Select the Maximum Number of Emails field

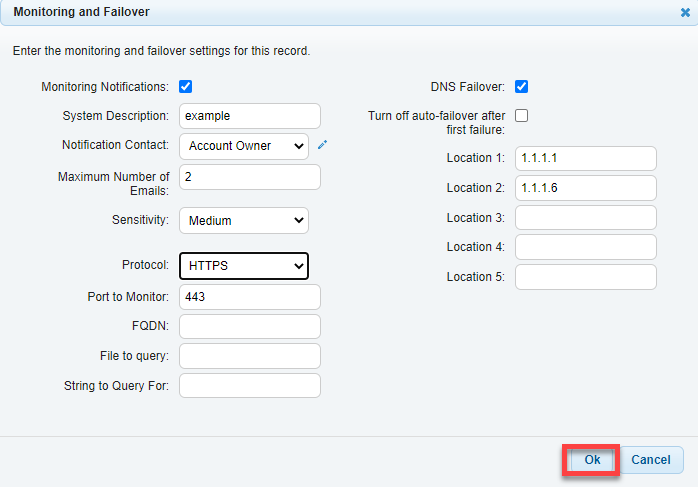[250, 177]
